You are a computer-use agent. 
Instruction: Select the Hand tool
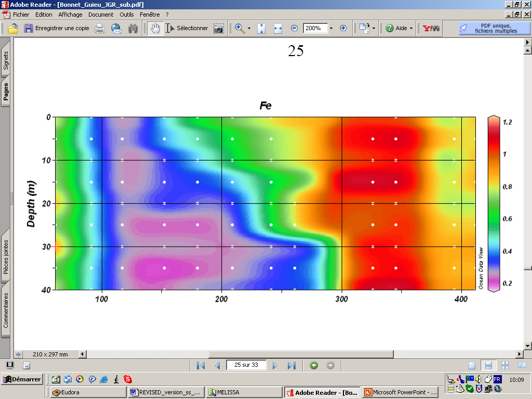click(x=155, y=29)
